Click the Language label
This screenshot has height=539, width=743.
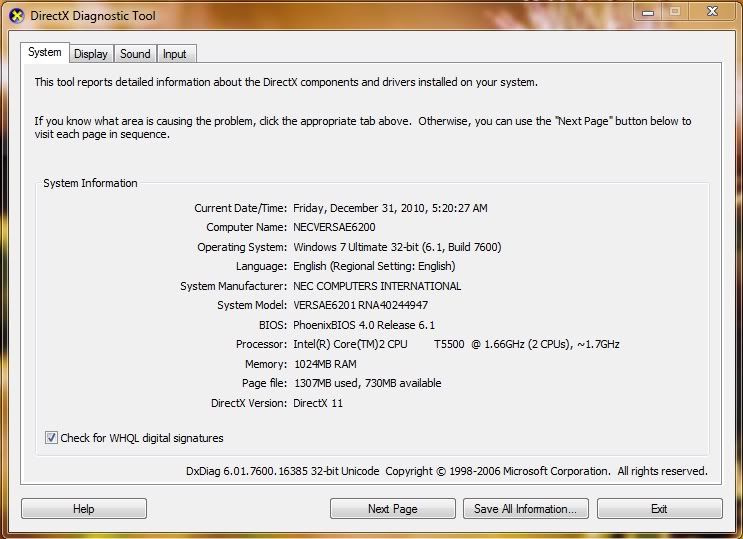(262, 266)
